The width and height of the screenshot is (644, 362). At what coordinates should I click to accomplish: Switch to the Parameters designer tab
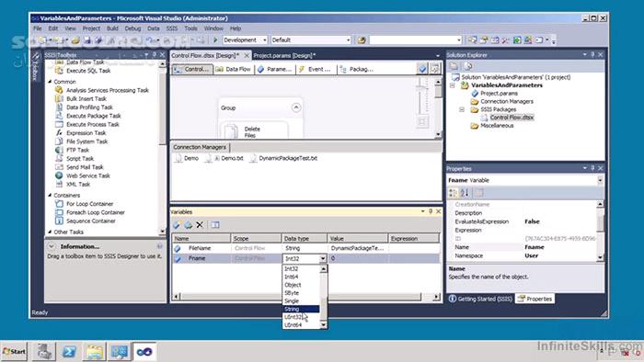274,69
